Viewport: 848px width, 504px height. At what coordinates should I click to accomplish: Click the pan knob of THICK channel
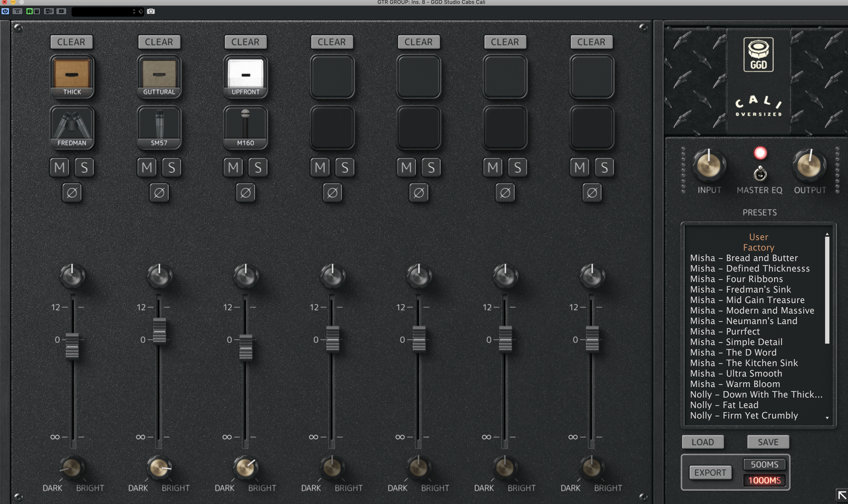[x=72, y=276]
